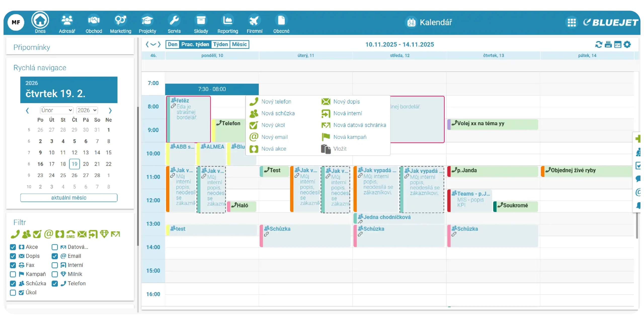Select Nová schůzka from context menu
The height and width of the screenshot is (325, 644).
point(278,113)
